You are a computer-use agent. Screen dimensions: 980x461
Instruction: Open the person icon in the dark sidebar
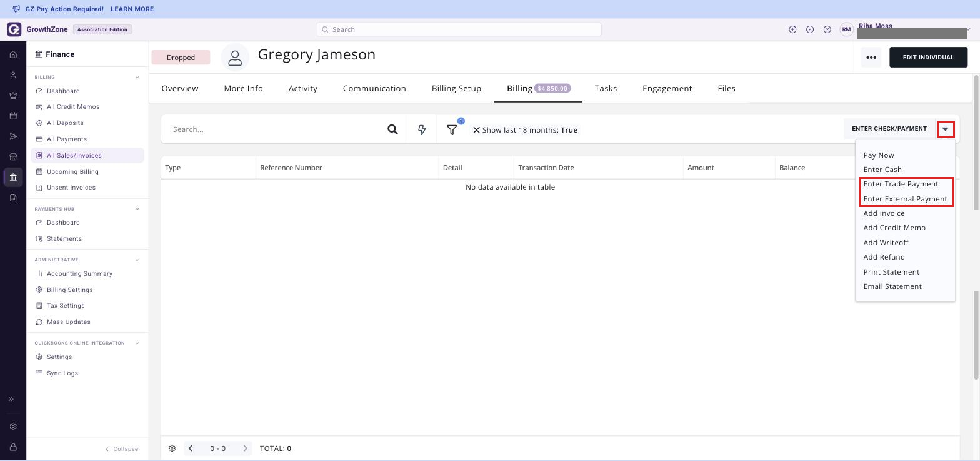[13, 75]
